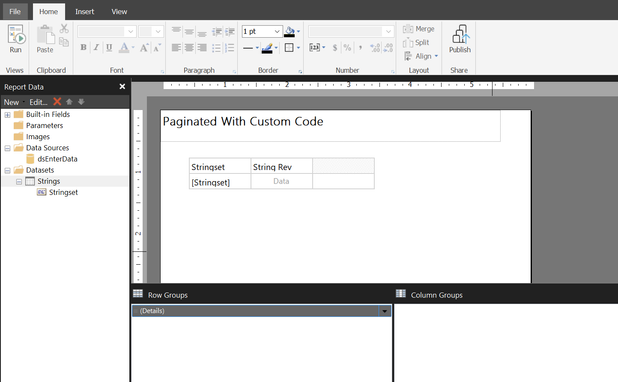This screenshot has width=618, height=382.
Task: Apply percent number format
Action: [347, 48]
